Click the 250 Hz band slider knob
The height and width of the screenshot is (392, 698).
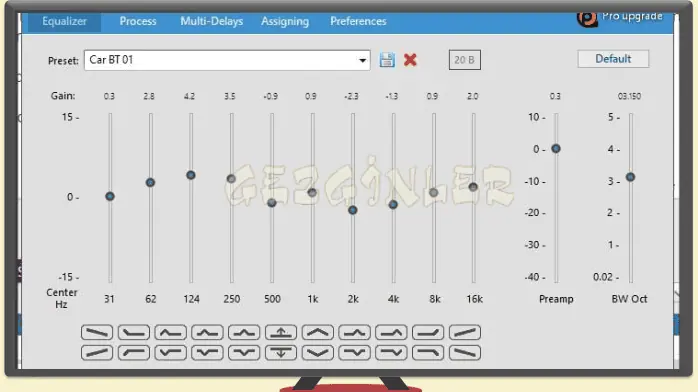(231, 178)
